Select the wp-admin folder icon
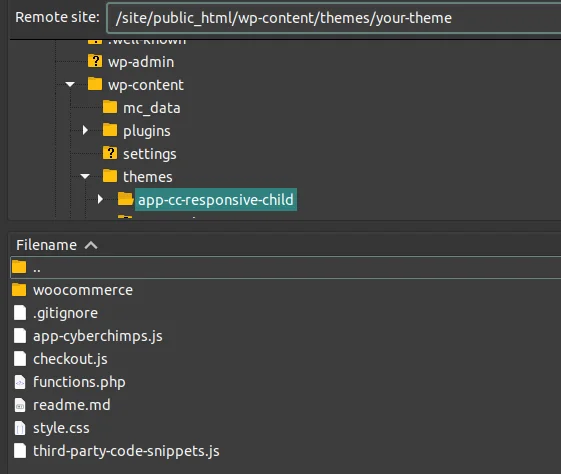This screenshot has height=474, width=561. (95, 61)
